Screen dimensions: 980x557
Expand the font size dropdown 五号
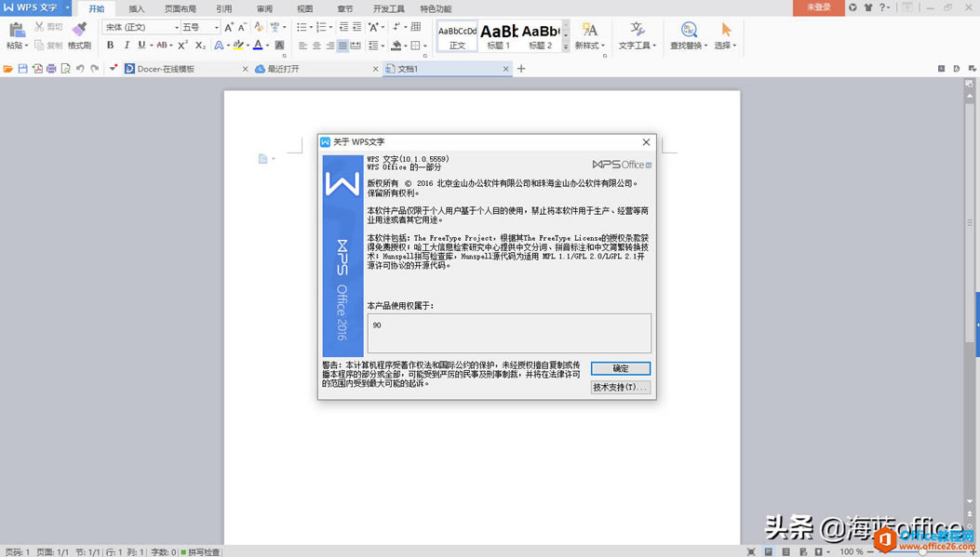200,27
